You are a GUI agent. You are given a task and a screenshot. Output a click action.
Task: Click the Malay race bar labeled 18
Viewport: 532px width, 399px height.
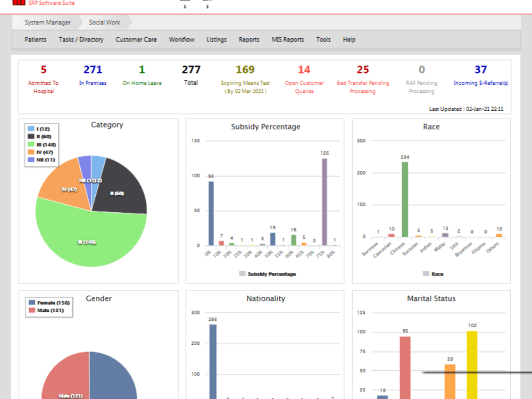[445, 235]
